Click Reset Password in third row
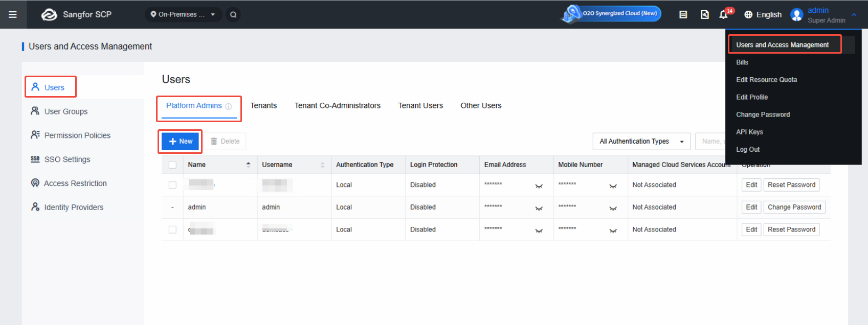This screenshot has width=868, height=325. tap(791, 229)
